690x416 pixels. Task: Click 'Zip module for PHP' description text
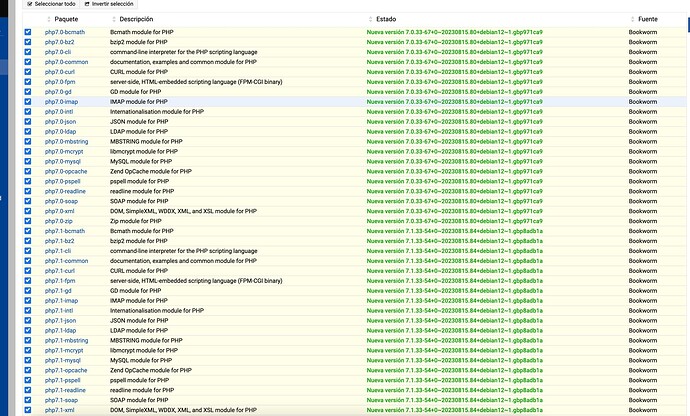(x=136, y=221)
